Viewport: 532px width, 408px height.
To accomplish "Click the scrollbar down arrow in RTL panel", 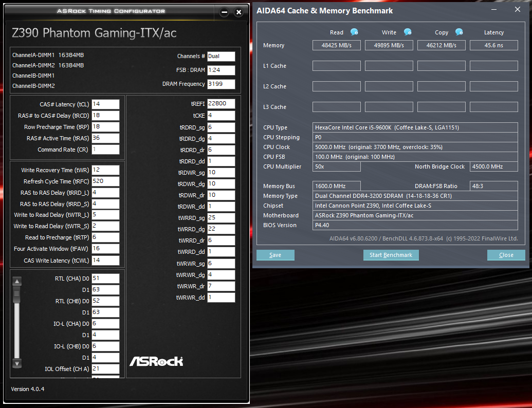I will [17, 363].
